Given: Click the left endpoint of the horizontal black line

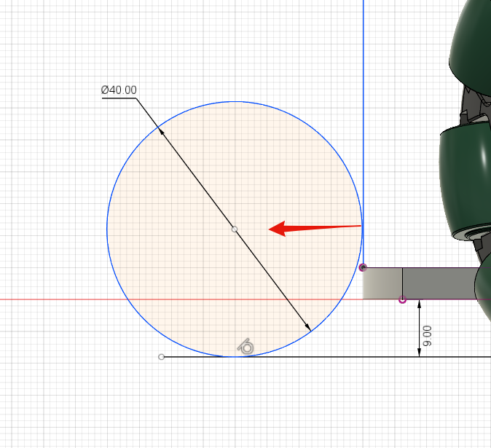Looking at the screenshot, I should pyautogui.click(x=162, y=357).
